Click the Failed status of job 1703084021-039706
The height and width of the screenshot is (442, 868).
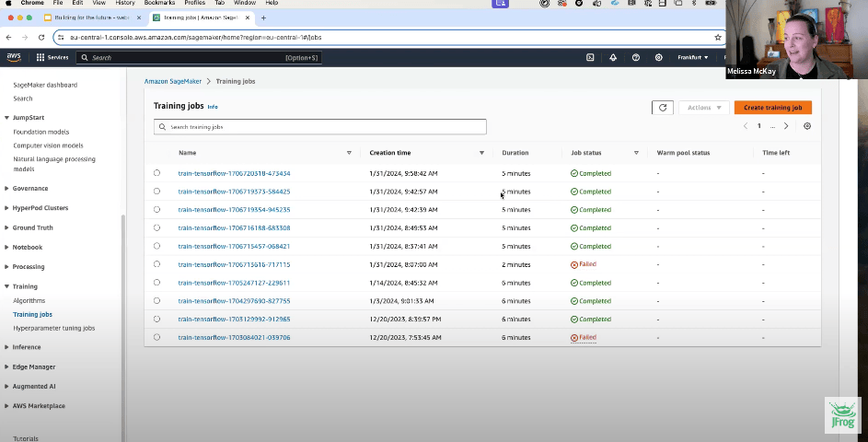[584, 337]
